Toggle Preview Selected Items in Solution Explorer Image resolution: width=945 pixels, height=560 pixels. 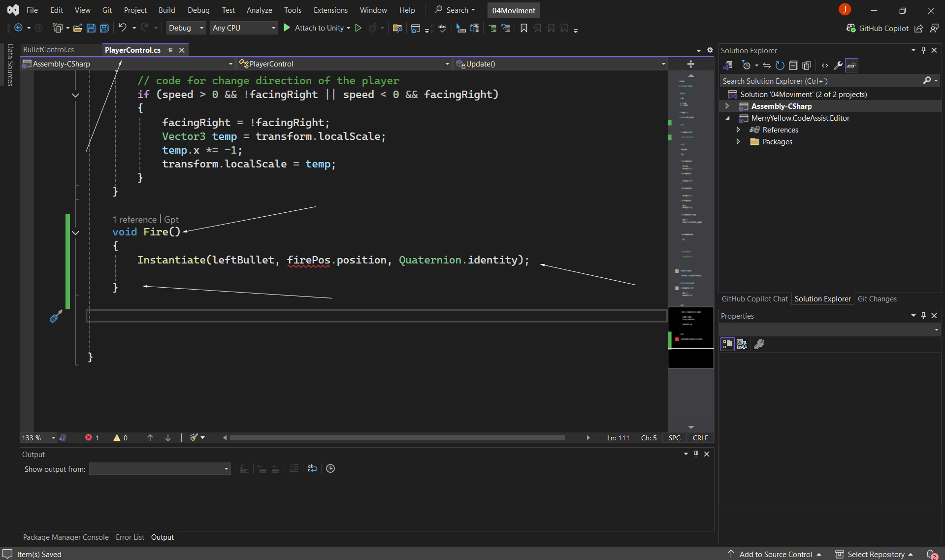[851, 66]
